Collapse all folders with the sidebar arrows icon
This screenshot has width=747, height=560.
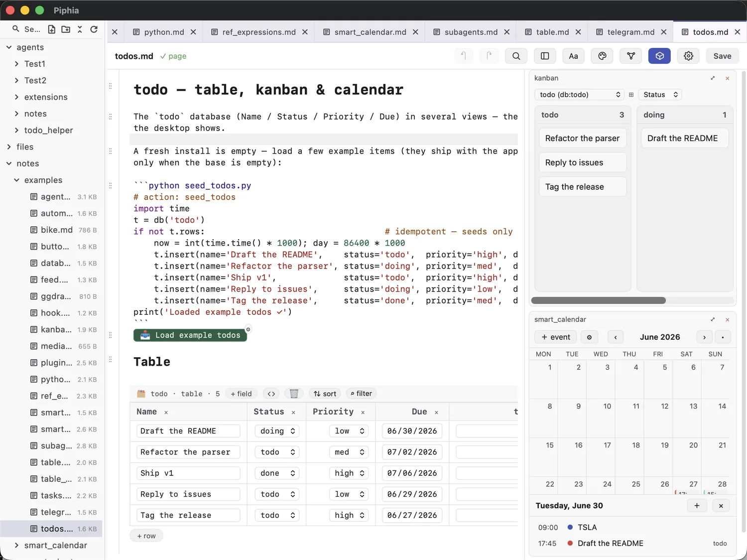[x=80, y=29]
